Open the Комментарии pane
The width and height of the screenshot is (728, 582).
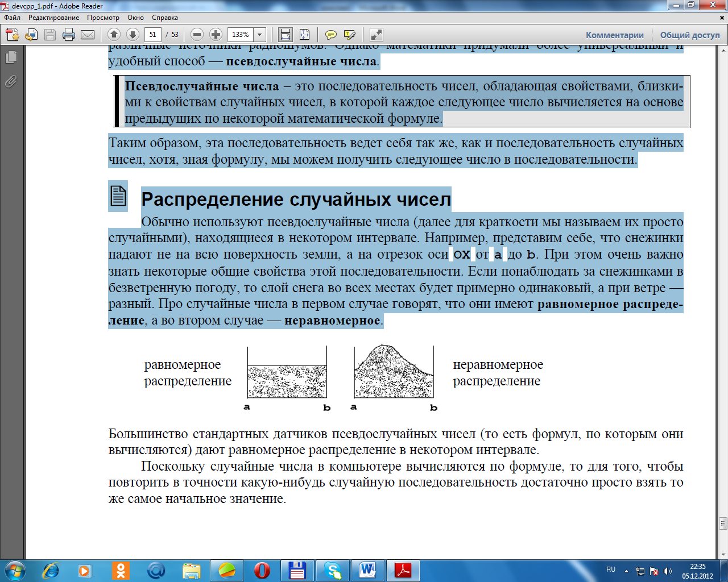615,35
